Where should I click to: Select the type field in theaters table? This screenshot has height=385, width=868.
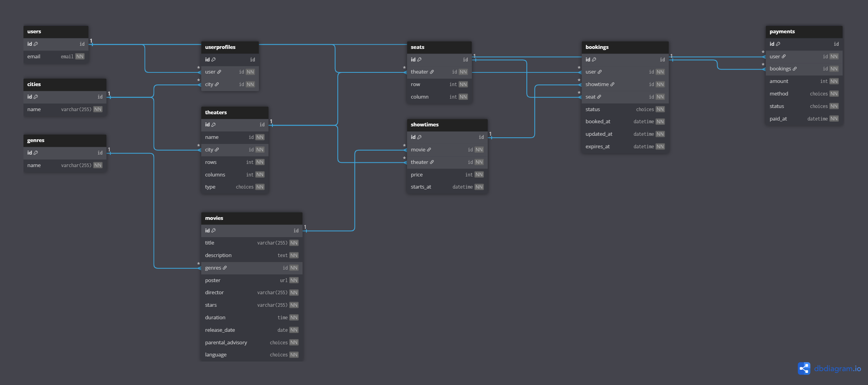[235, 187]
